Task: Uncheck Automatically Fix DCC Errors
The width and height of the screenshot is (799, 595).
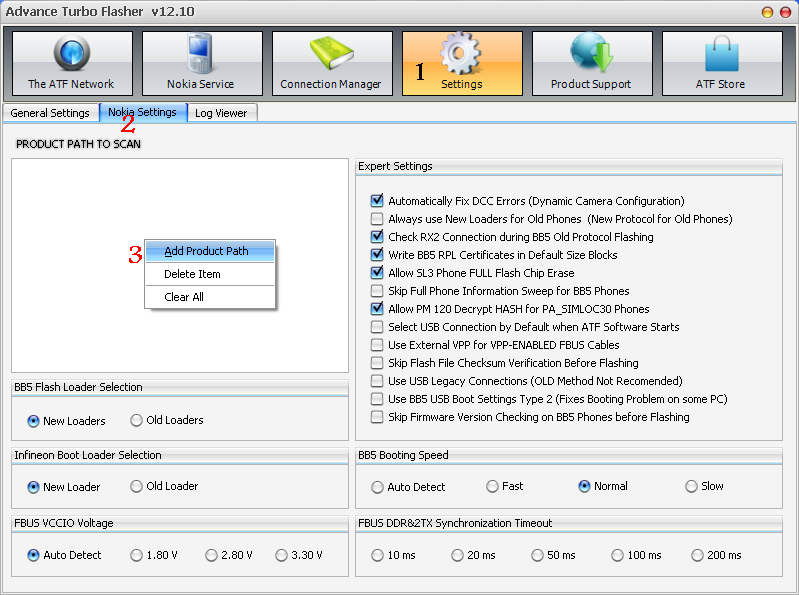Action: tap(377, 201)
